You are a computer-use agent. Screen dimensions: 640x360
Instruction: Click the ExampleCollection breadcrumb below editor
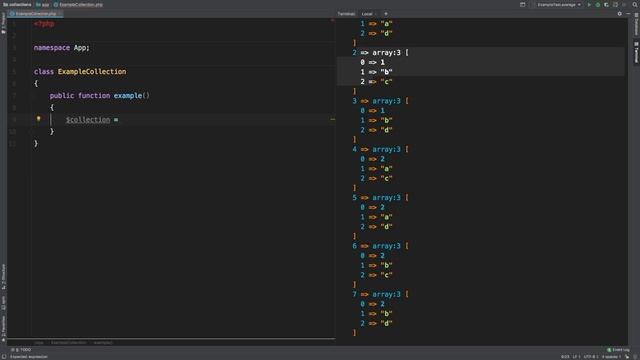69,342
